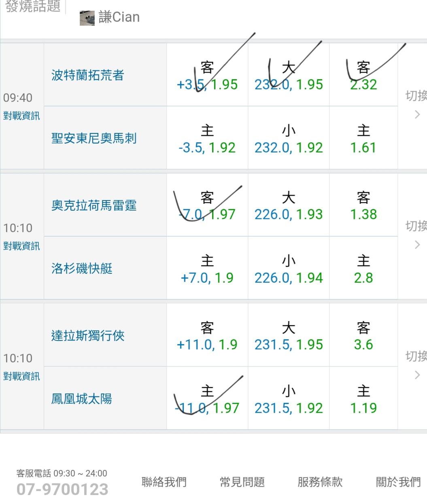This screenshot has width=427, height=504.
Task: Open 對戰資訊 for 奧克拉荷馬雷霆 game
Action: (x=21, y=246)
